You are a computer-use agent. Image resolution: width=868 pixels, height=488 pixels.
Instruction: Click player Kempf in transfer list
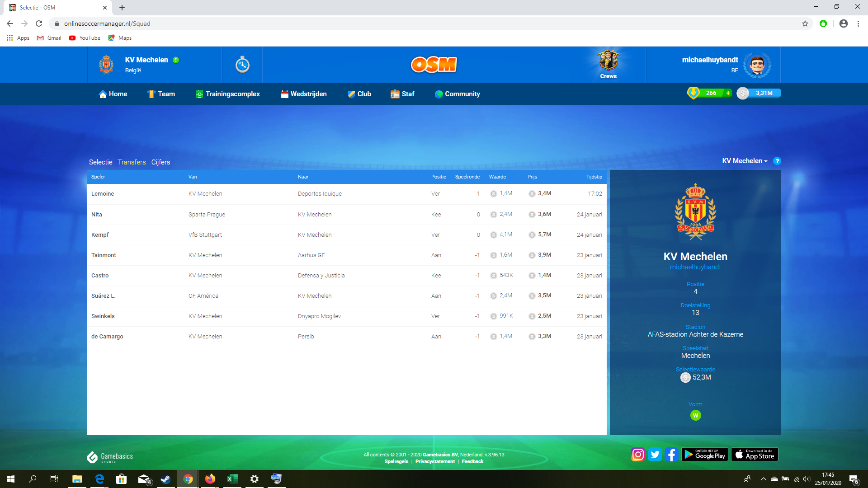point(100,235)
